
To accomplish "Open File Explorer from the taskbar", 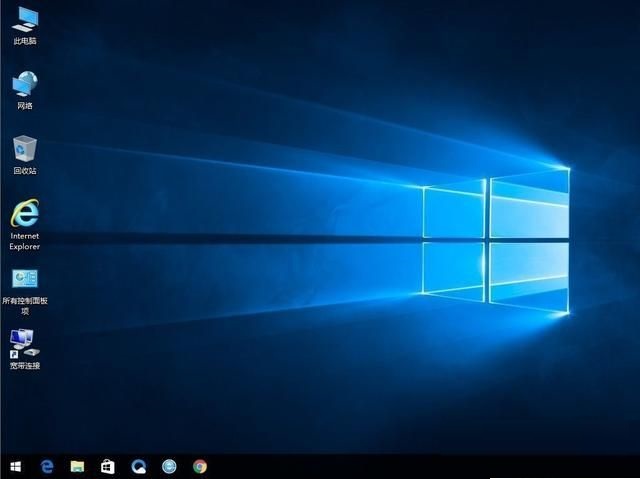I will pyautogui.click(x=77, y=466).
